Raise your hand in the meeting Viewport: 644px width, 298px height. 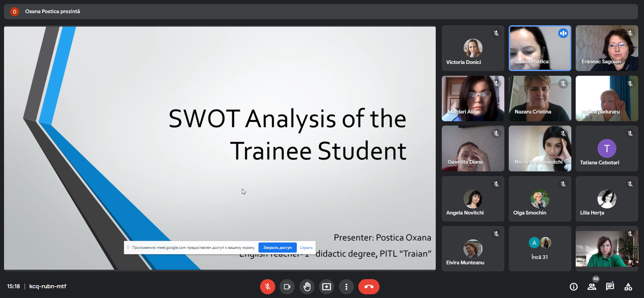point(307,287)
